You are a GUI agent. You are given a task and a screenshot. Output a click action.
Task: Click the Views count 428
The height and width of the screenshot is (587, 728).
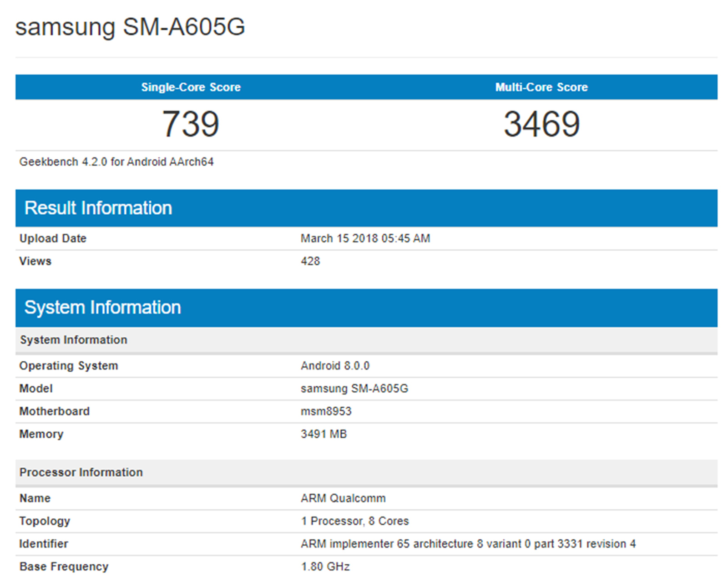pyautogui.click(x=310, y=261)
